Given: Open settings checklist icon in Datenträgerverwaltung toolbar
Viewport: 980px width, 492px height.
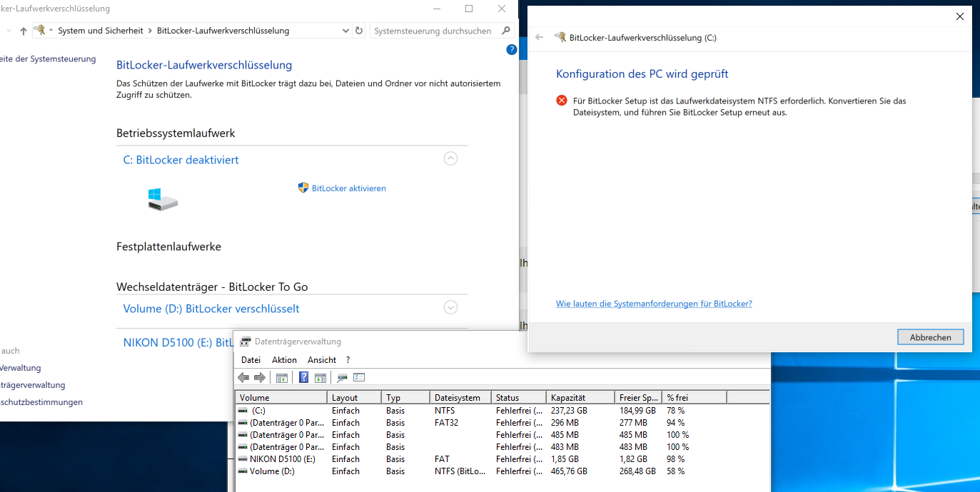Looking at the screenshot, I should point(359,377).
